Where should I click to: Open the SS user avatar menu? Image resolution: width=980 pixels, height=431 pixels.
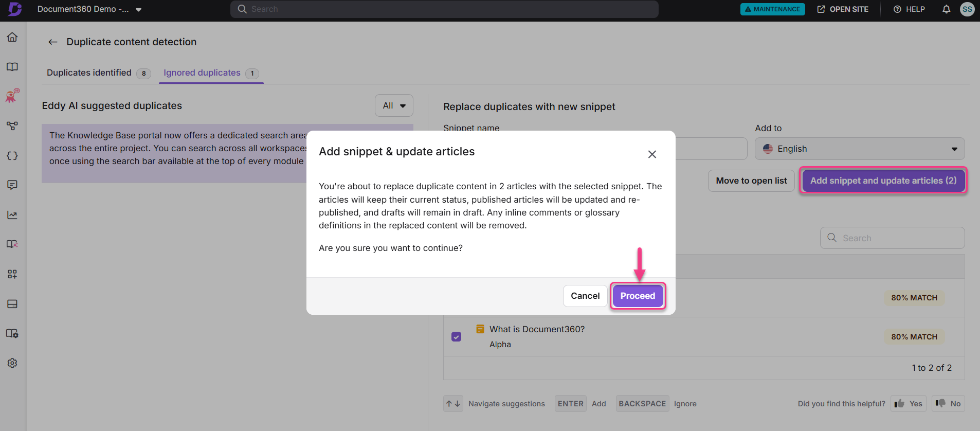[x=967, y=9]
